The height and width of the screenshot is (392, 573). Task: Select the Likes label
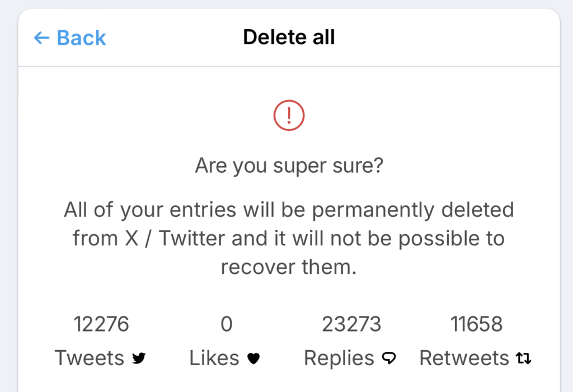click(214, 358)
